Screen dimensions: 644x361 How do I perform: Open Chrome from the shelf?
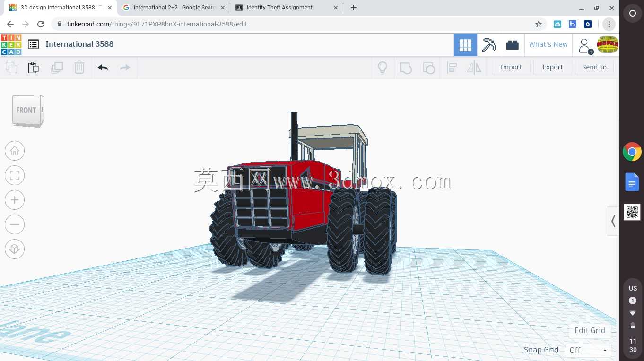pos(632,152)
